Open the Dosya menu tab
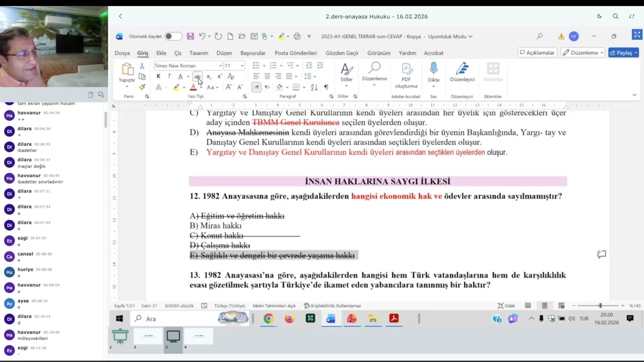This screenshot has width=644, height=362. (122, 53)
